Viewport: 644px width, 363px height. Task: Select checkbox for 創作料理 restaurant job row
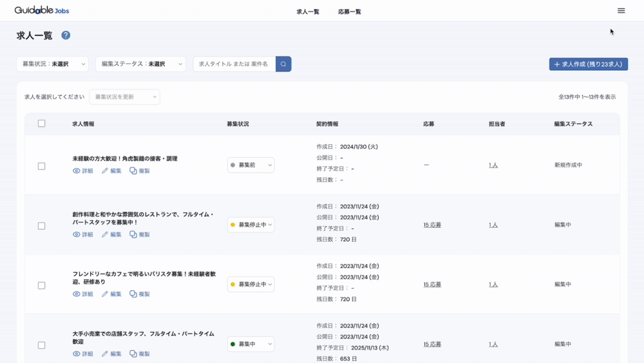tap(42, 226)
